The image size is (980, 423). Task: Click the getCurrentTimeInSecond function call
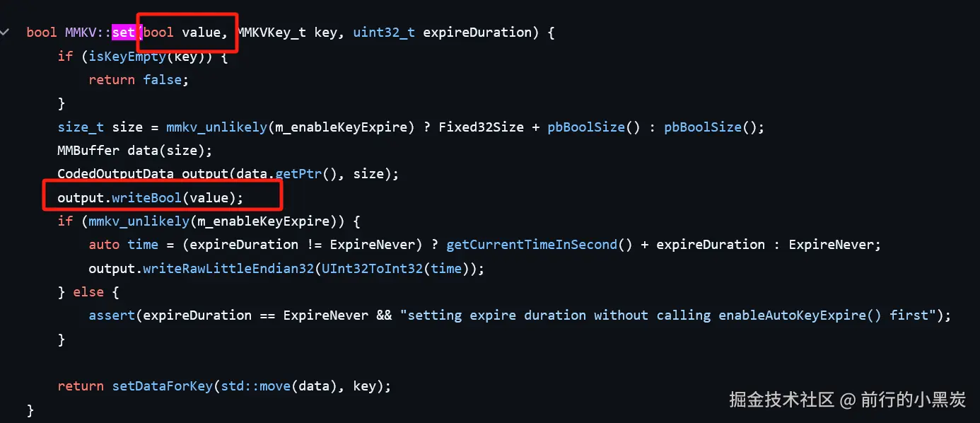532,245
